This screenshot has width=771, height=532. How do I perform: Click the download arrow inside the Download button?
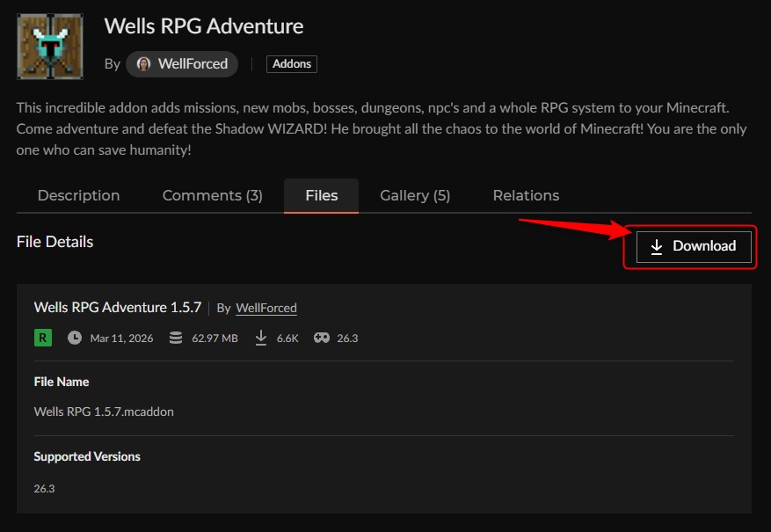coord(656,247)
